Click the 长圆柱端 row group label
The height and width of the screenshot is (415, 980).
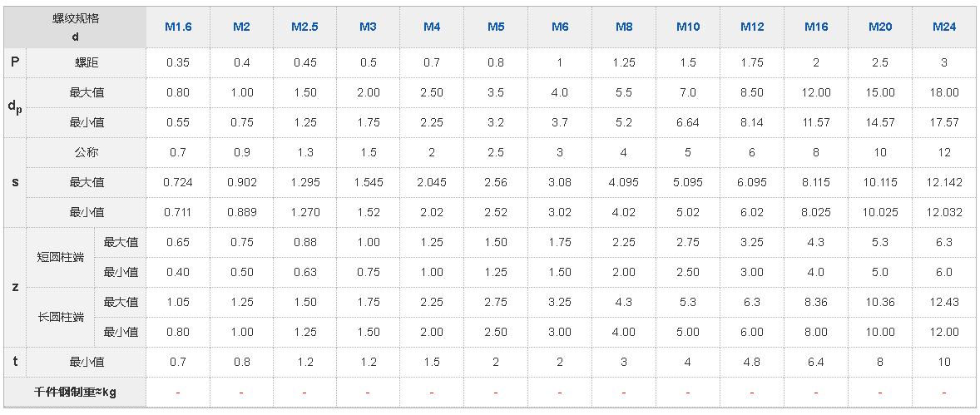pos(61,317)
